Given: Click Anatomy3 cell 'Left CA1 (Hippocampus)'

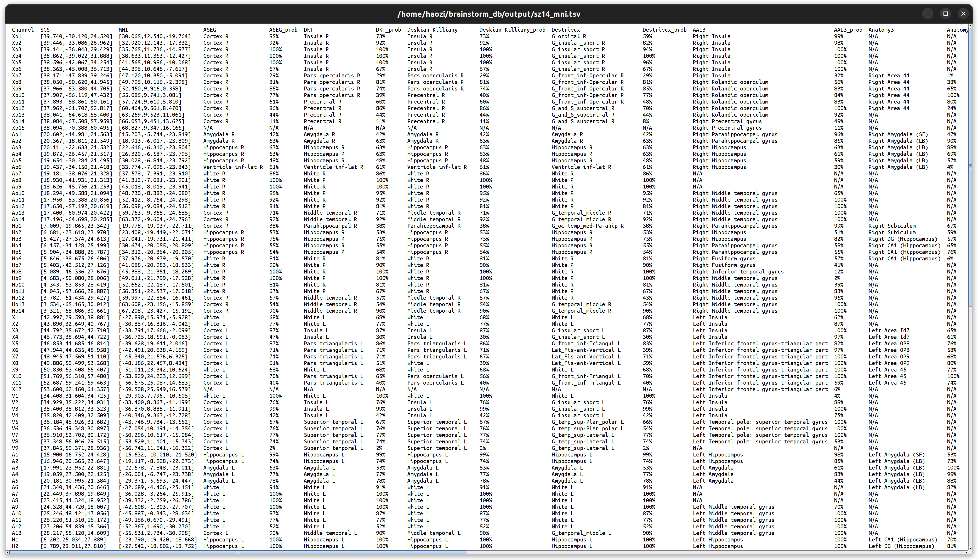Looking at the screenshot, I should point(903,540).
